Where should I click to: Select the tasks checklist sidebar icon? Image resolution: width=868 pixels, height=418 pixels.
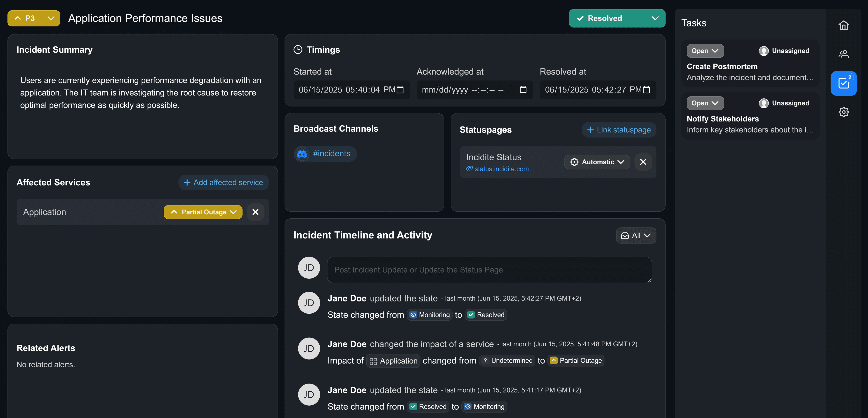(x=843, y=84)
